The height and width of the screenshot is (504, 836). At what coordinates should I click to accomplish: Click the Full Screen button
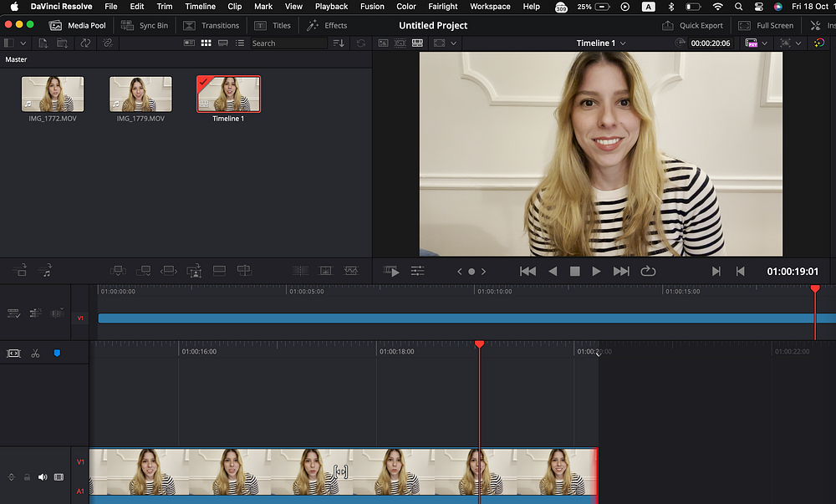[x=766, y=25]
